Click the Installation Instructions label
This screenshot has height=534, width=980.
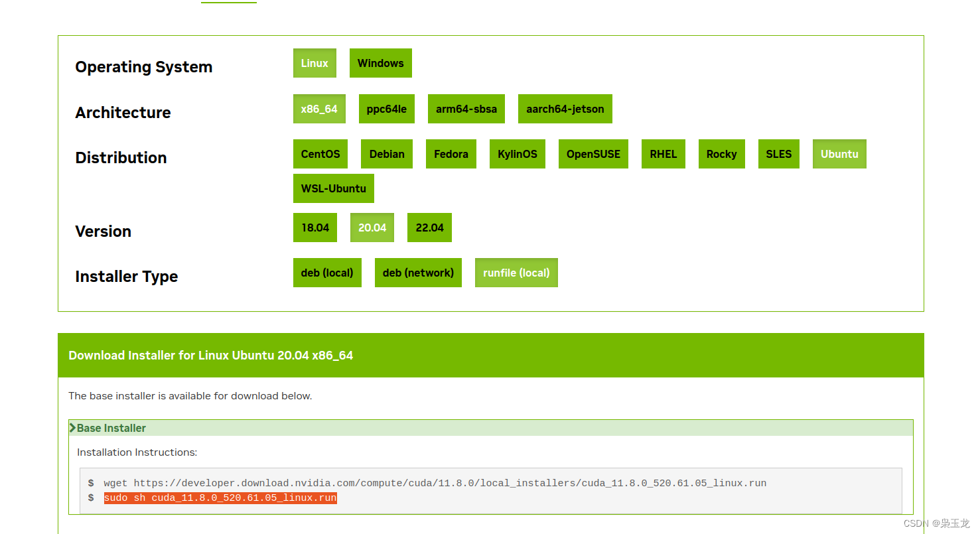coord(137,452)
